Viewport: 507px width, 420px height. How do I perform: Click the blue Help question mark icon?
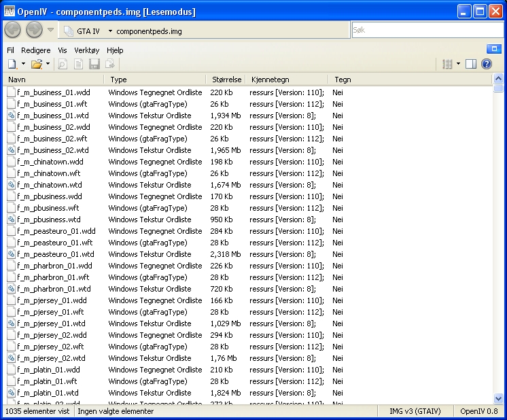tap(487, 64)
